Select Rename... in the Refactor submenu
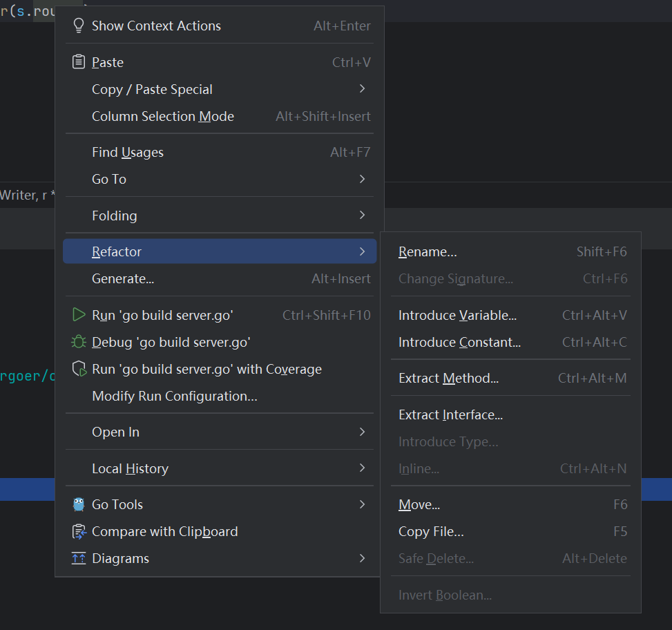 (x=428, y=252)
